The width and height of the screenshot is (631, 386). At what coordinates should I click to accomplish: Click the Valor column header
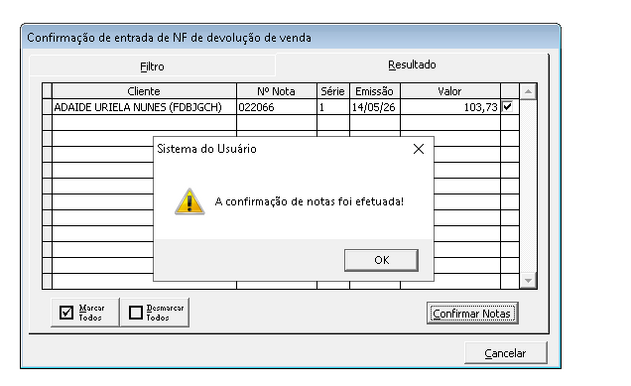tap(450, 91)
